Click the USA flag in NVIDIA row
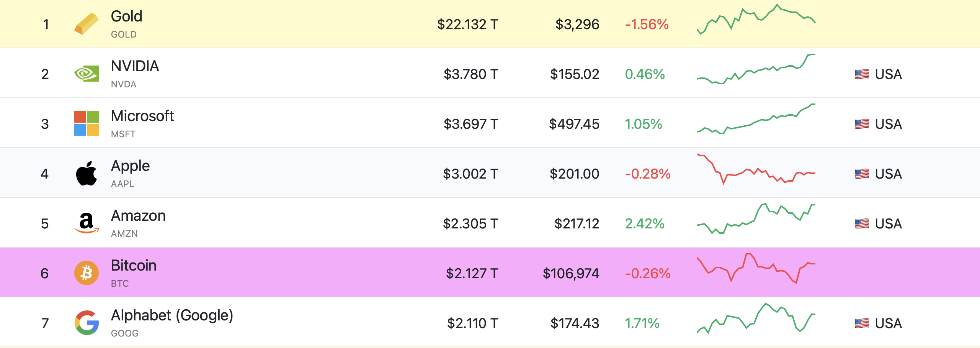The width and height of the screenshot is (980, 348). 862,74
